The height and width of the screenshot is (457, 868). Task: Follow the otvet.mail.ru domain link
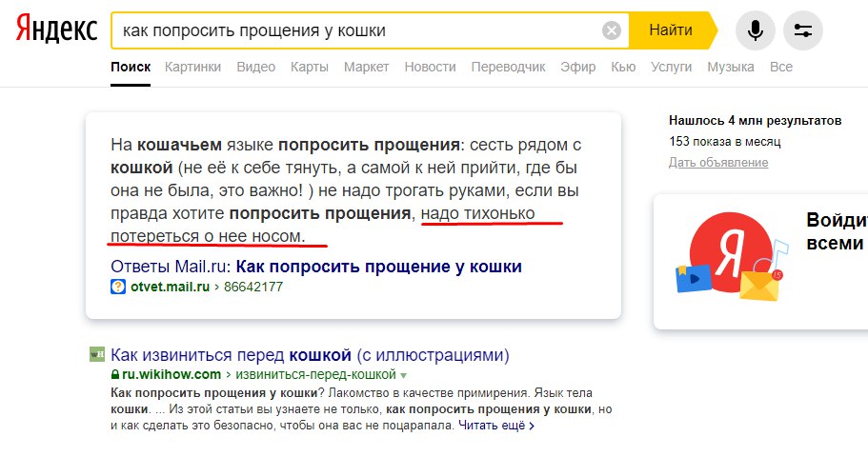tap(170, 287)
